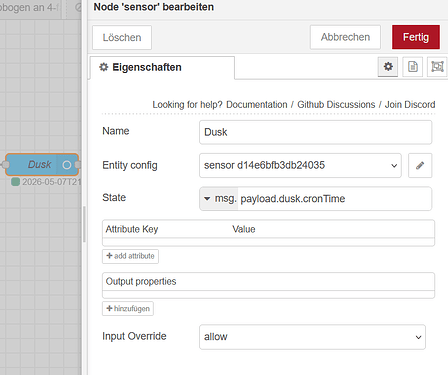Switch to the Eigenschaften tab
The width and height of the screenshot is (448, 375).
[x=162, y=67]
